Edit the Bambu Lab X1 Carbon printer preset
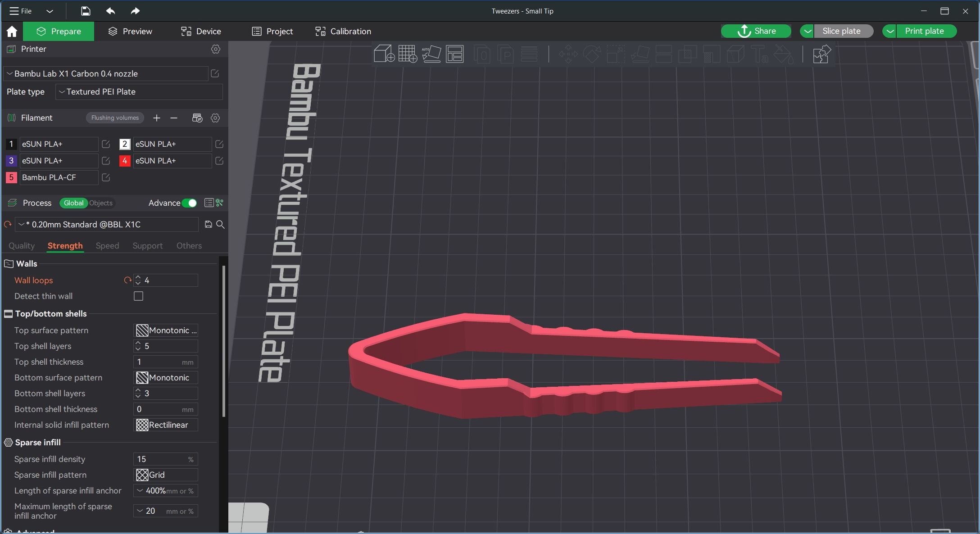Viewport: 980px width, 534px height. click(x=215, y=73)
